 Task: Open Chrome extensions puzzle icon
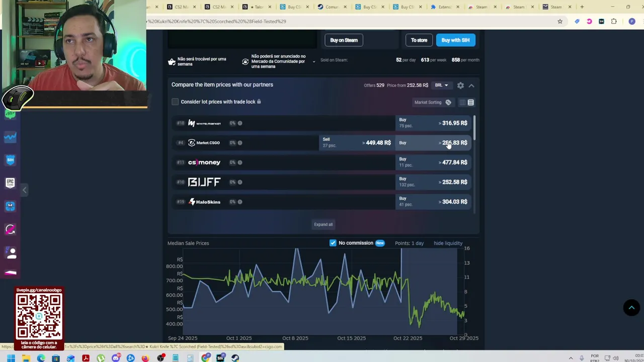[x=614, y=22]
